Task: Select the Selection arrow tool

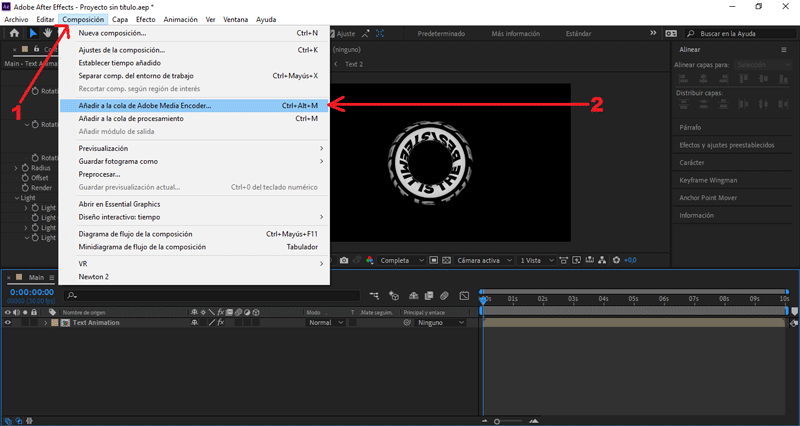Action: (33, 33)
